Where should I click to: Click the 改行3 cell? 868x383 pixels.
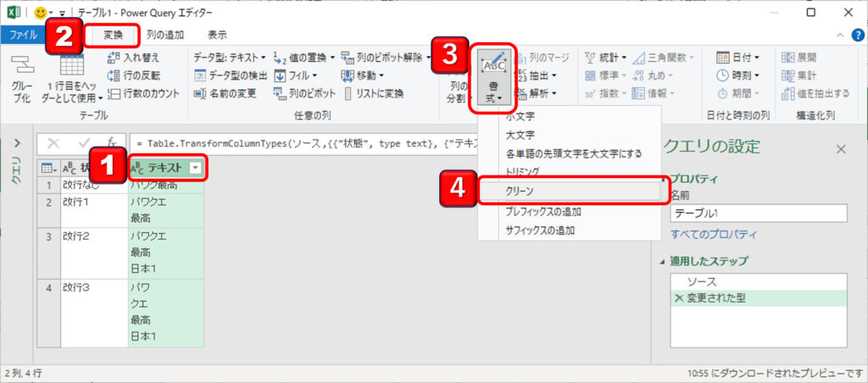click(94, 313)
